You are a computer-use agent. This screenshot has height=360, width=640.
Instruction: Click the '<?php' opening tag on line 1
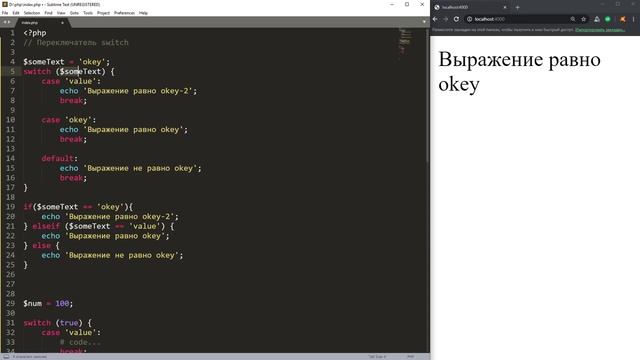(x=35, y=33)
